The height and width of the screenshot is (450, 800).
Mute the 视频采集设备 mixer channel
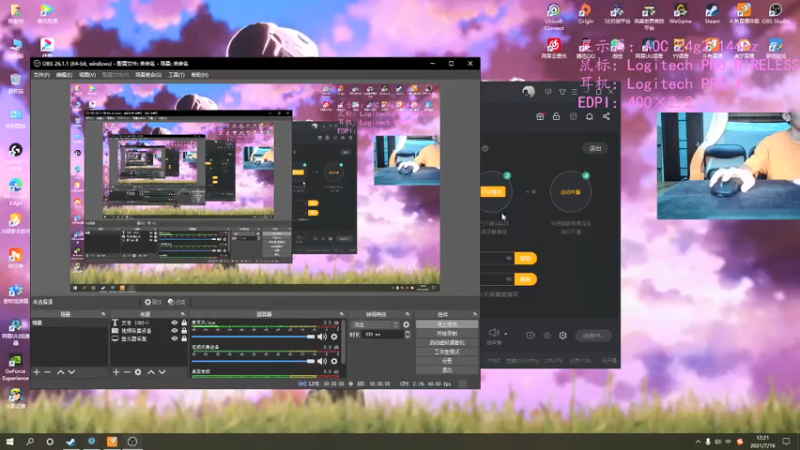(x=322, y=361)
